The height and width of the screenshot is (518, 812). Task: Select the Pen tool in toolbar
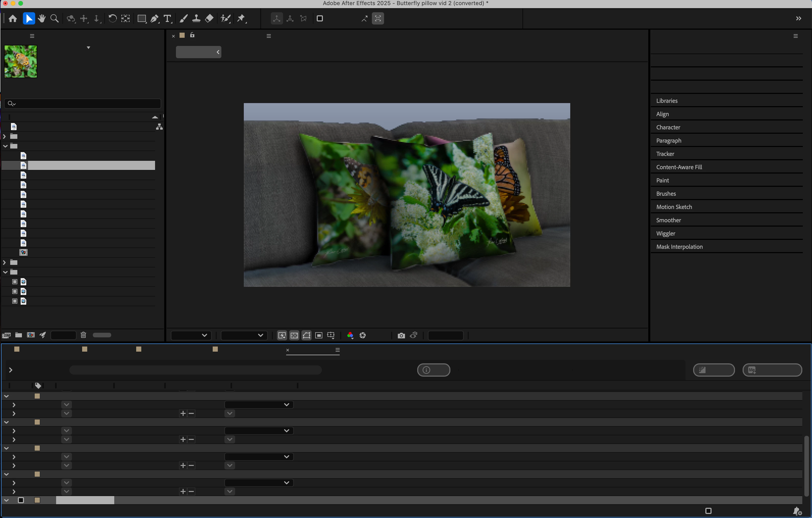coord(155,19)
